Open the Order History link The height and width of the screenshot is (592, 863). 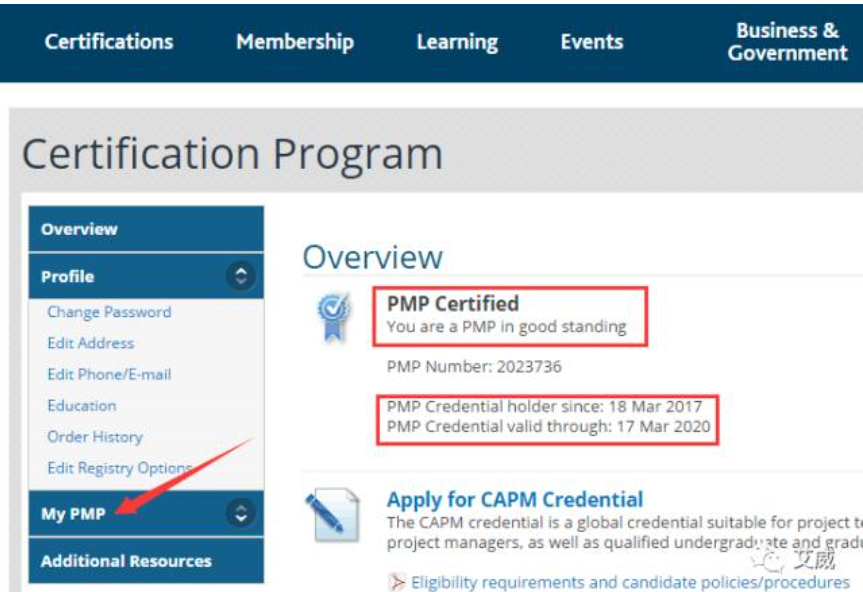coord(95,437)
